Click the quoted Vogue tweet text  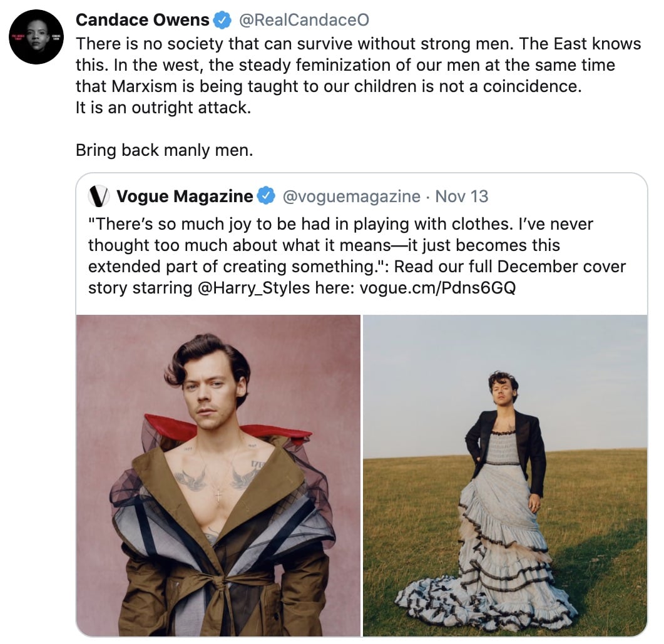(x=357, y=256)
